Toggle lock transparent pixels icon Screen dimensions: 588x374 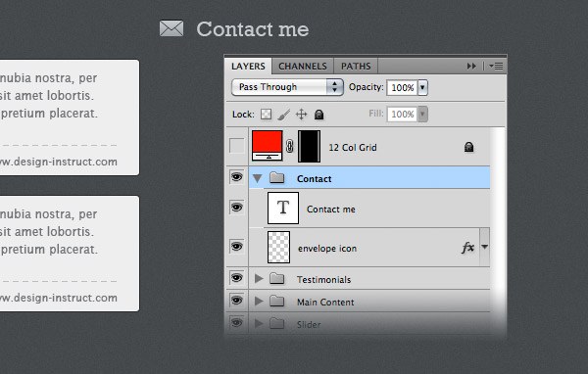266,115
